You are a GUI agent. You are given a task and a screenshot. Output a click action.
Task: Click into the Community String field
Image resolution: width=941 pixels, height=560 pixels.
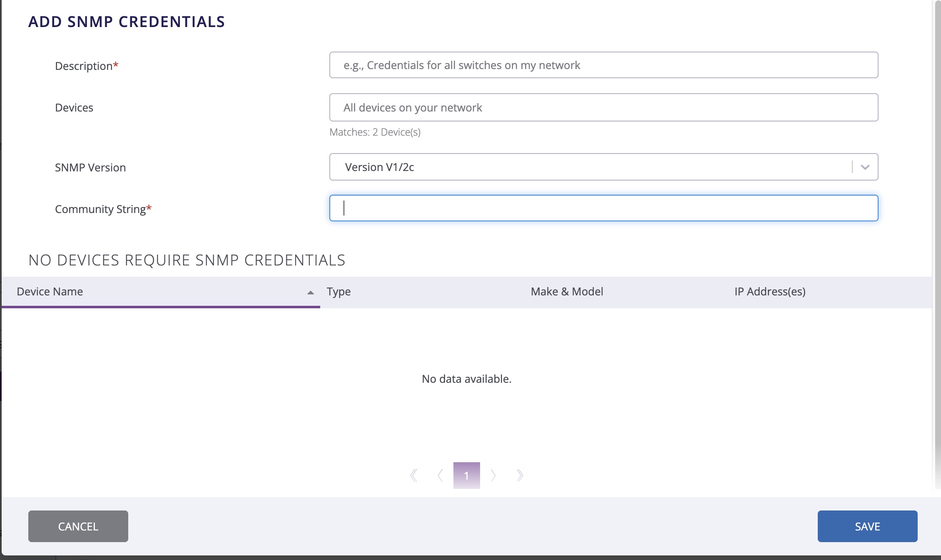click(604, 208)
